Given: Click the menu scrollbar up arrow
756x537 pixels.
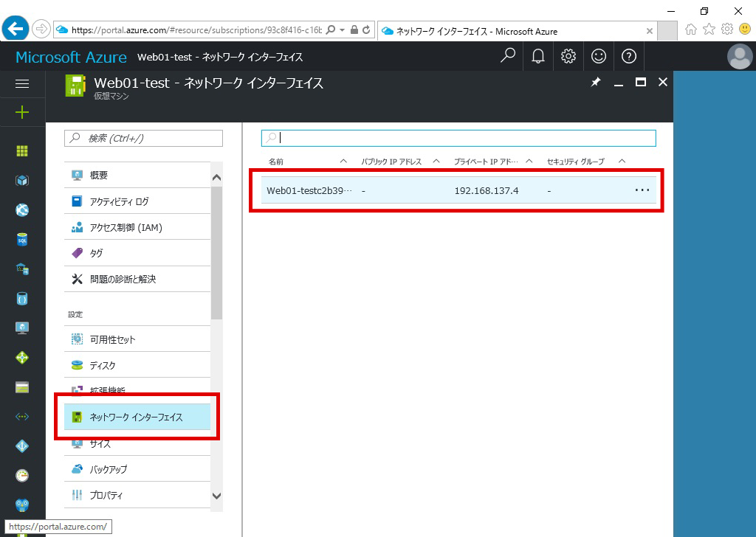Looking at the screenshot, I should point(217,178).
